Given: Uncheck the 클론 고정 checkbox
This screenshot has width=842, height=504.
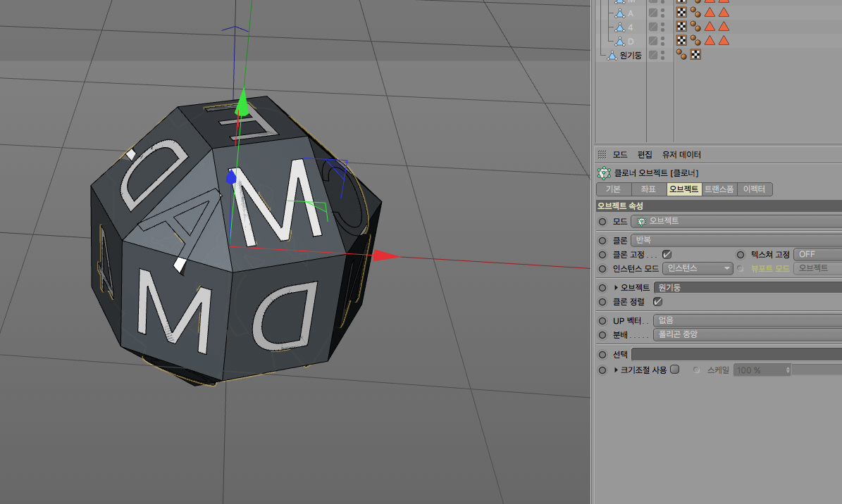Looking at the screenshot, I should pos(667,254).
